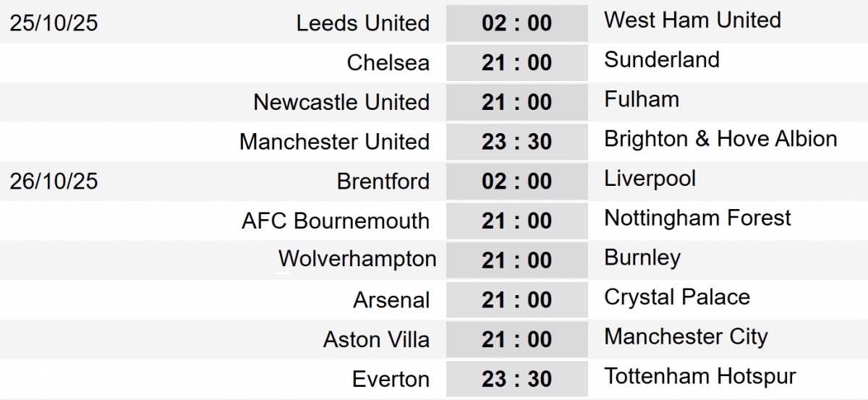Click Fulham team name
Viewport: 868px width, 400px height.
tap(642, 99)
